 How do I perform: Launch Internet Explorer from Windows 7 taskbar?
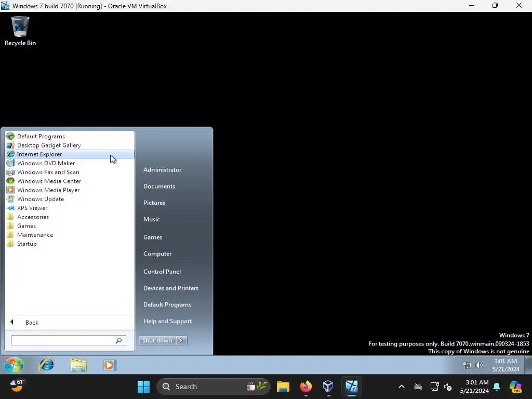[x=47, y=365]
